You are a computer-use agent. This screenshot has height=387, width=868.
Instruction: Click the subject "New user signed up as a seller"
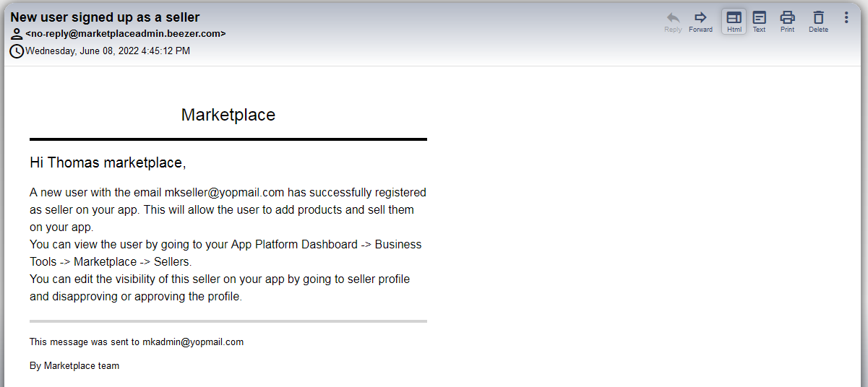pyautogui.click(x=105, y=17)
